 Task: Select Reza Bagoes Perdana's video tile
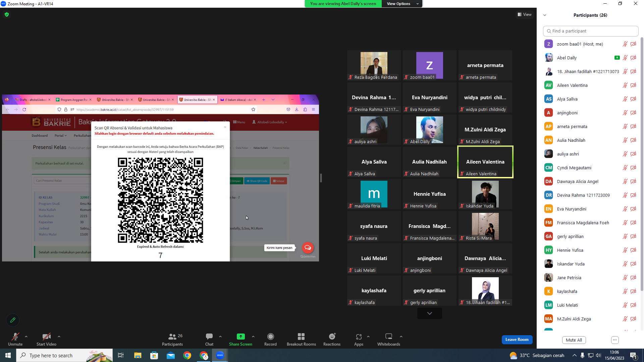tap(374, 65)
